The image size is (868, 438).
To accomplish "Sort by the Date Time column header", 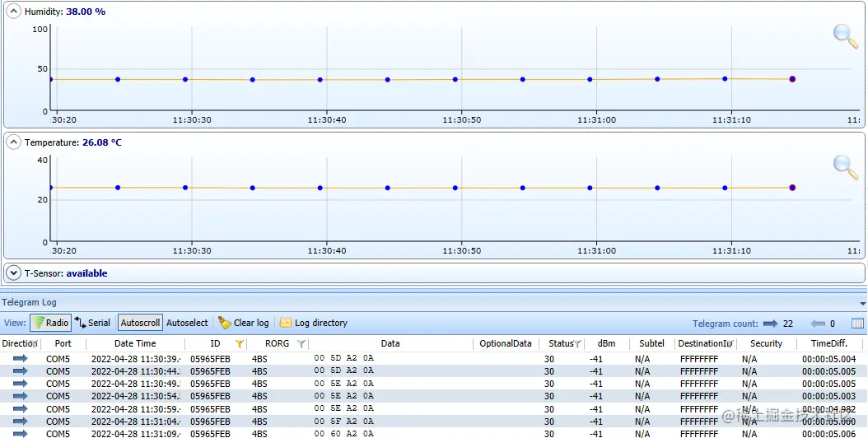I will pyautogui.click(x=135, y=343).
